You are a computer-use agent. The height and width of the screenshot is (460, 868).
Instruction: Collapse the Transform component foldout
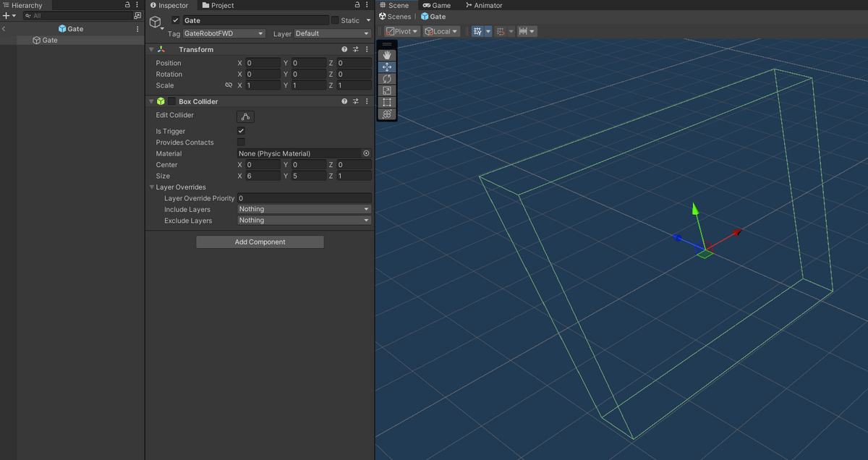click(x=151, y=49)
